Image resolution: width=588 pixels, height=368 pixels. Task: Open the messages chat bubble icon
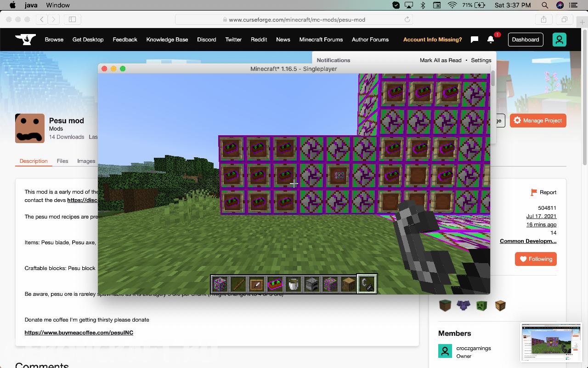475,40
